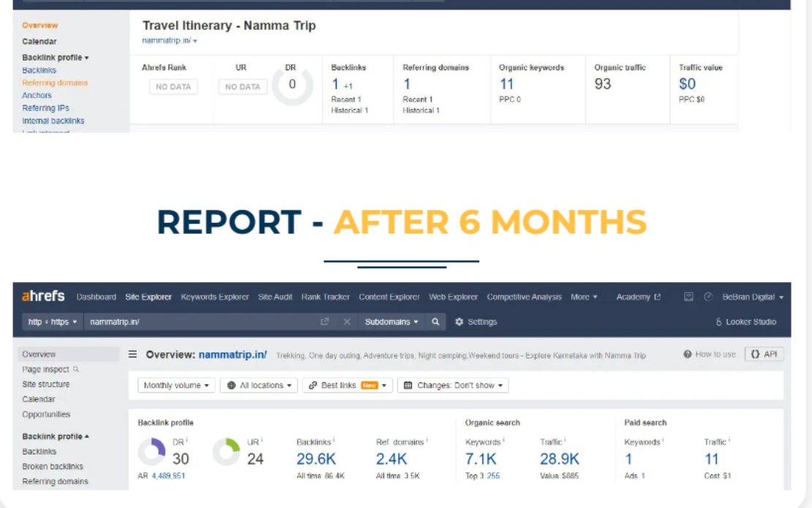Click the search magnifier button
The image size is (812, 508).
coord(435,322)
